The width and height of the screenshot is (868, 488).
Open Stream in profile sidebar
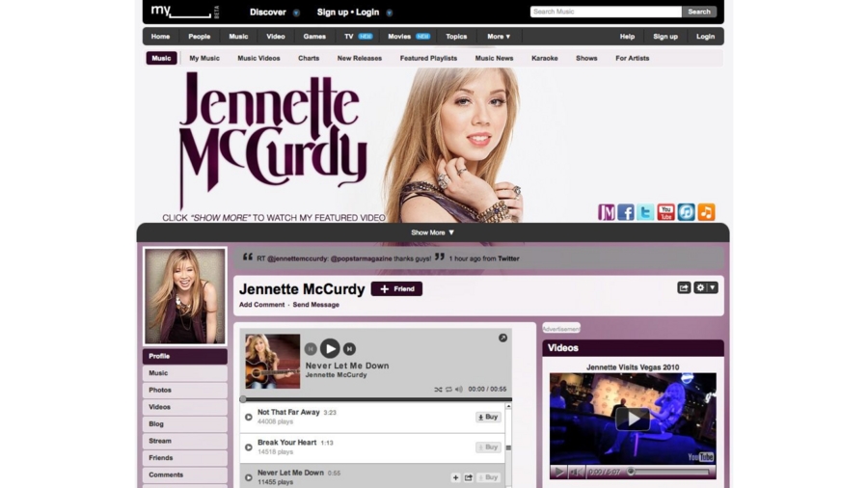(x=185, y=441)
